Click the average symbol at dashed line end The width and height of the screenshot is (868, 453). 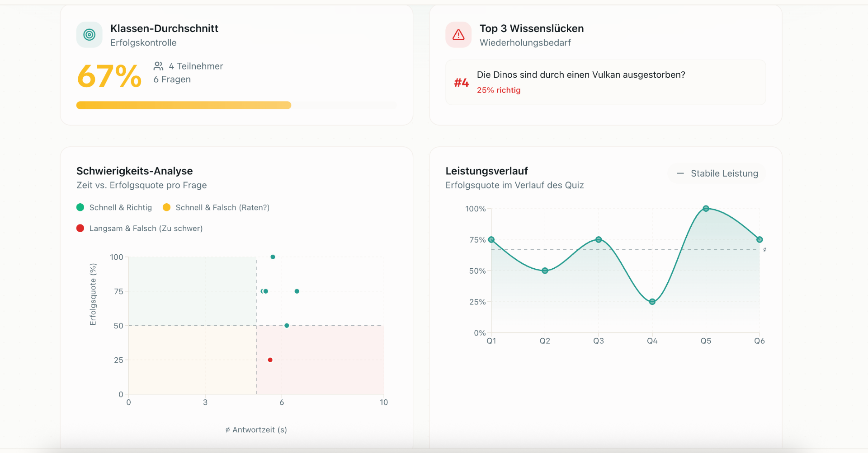click(765, 250)
